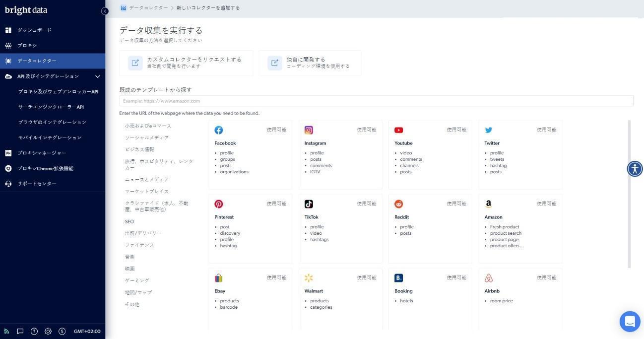This screenshot has width=644, height=339.
Task: Request a custom collector (カスタムコレクターをリクエストする)
Action: click(186, 63)
